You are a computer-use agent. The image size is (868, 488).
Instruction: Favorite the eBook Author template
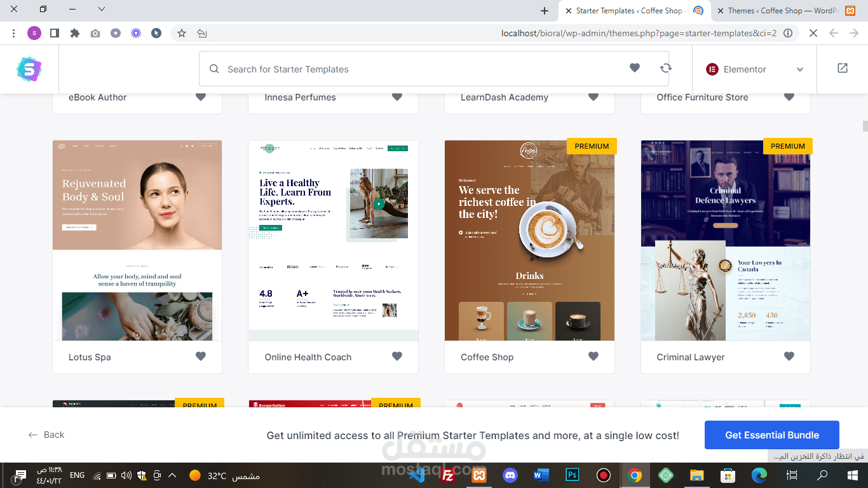[201, 97]
